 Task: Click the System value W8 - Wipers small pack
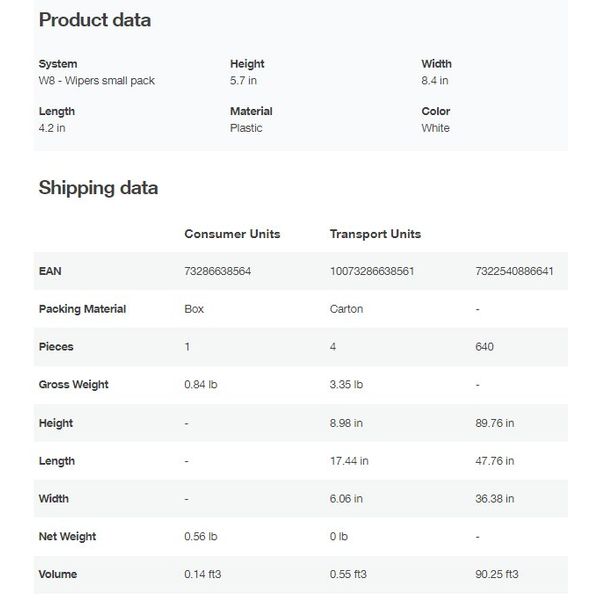pos(97,81)
